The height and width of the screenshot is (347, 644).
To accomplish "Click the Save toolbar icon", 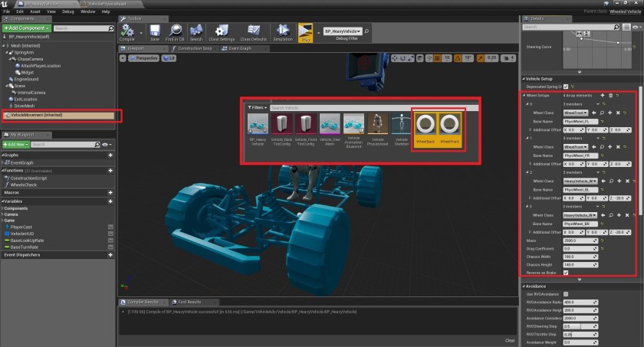I will click(155, 32).
